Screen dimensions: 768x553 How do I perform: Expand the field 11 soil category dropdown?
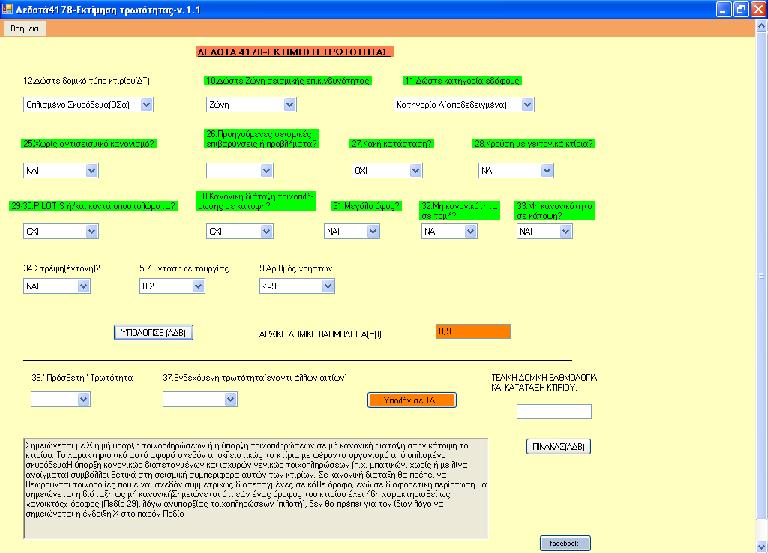[528, 104]
